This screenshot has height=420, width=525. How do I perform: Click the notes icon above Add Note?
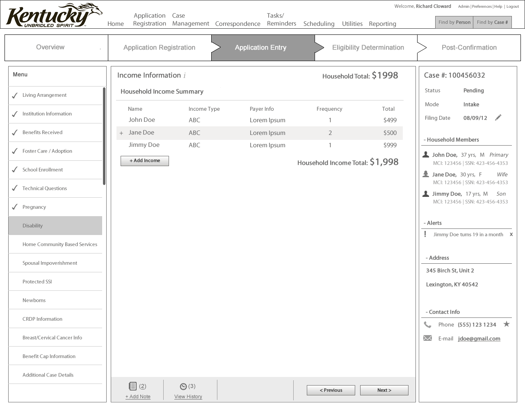click(132, 386)
